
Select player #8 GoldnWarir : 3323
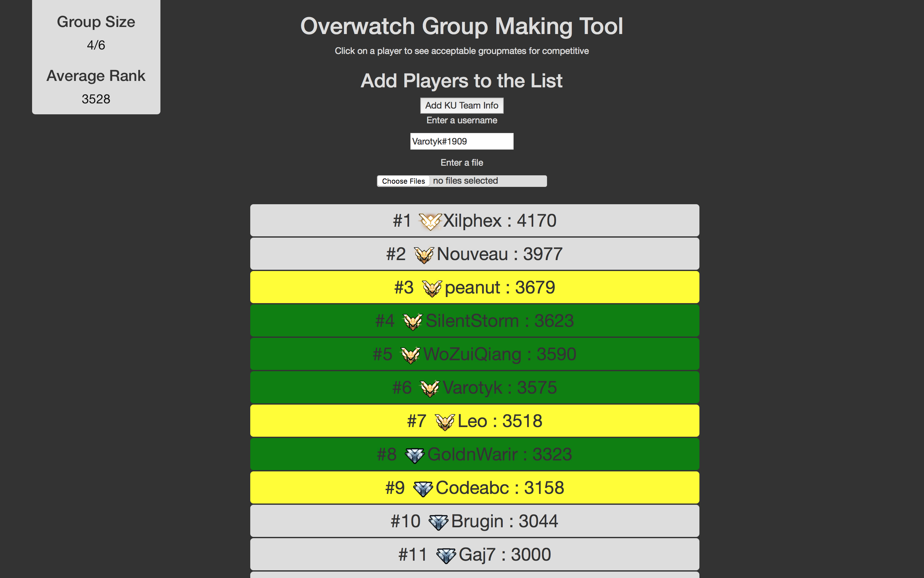pos(475,454)
